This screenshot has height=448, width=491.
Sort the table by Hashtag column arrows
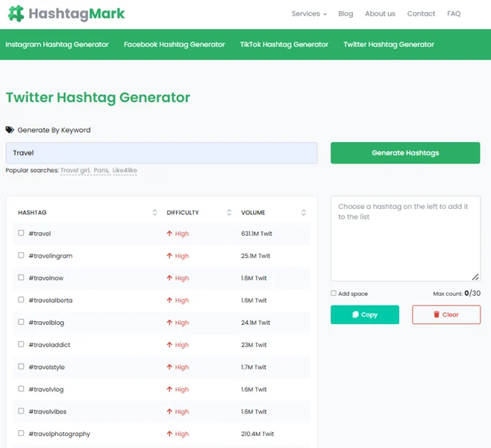[154, 212]
